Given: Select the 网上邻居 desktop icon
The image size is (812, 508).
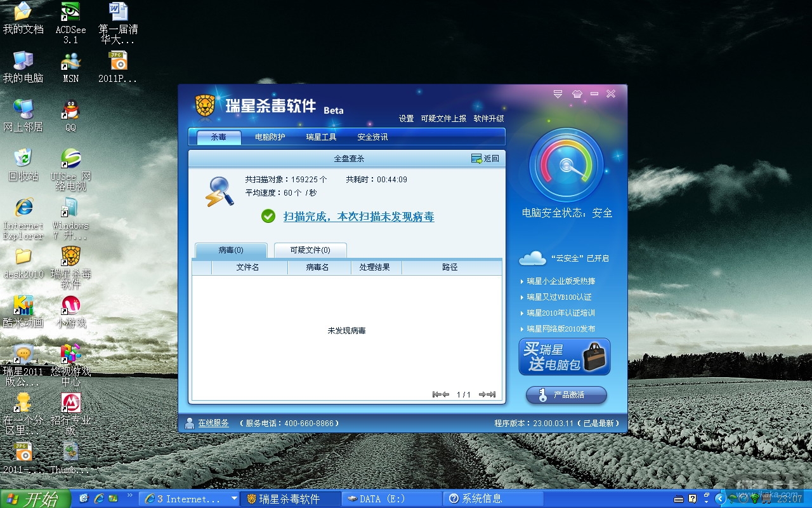Looking at the screenshot, I should 23,116.
